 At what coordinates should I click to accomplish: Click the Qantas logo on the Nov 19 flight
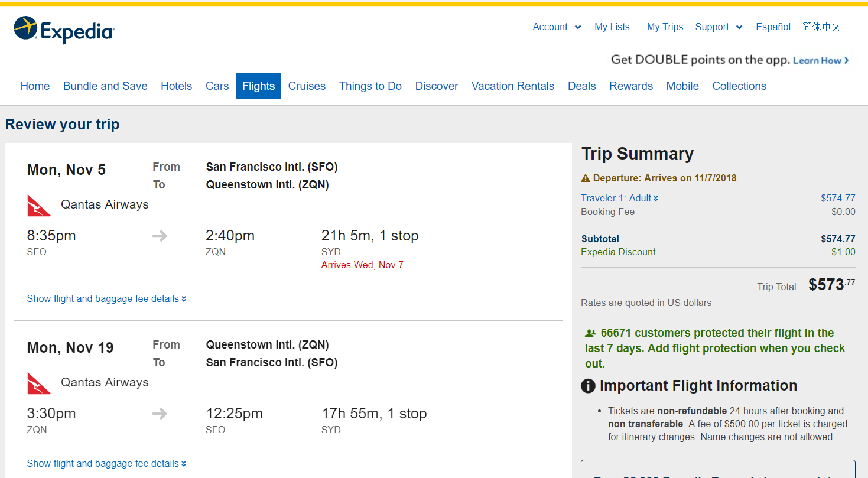pos(40,383)
